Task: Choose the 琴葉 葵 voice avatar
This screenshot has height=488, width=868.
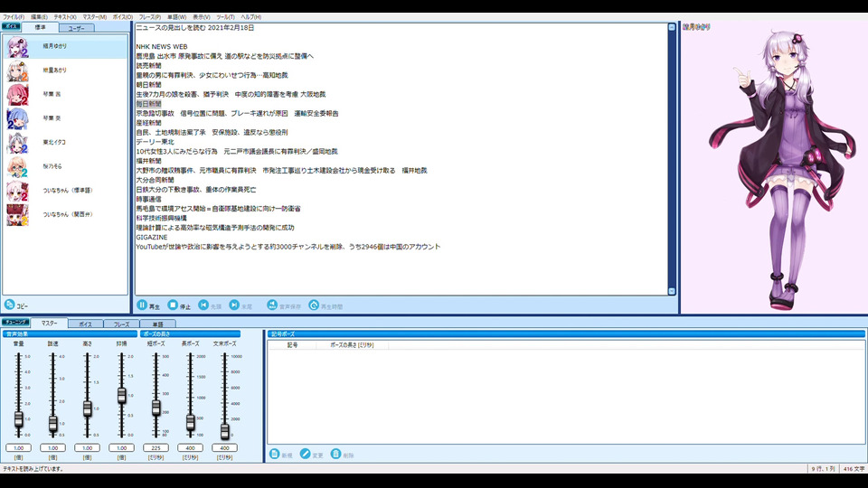Action: [x=17, y=118]
